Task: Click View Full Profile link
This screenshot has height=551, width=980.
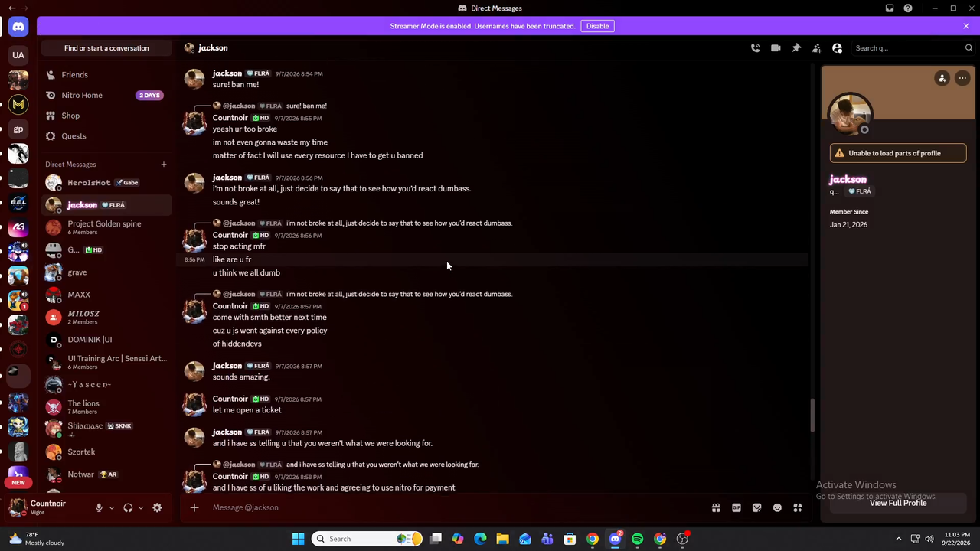Action: click(898, 503)
